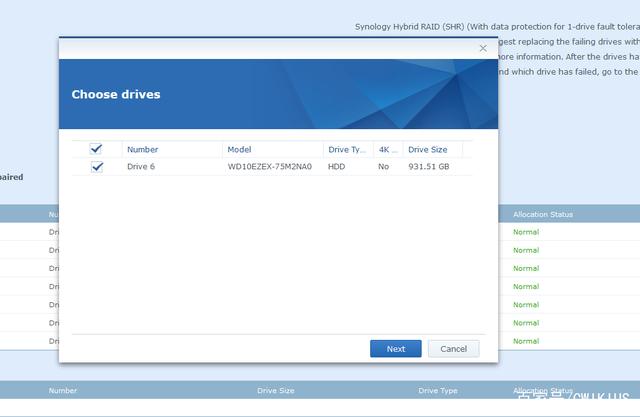Click the Next button
The image size is (640, 417).
pyautogui.click(x=395, y=349)
